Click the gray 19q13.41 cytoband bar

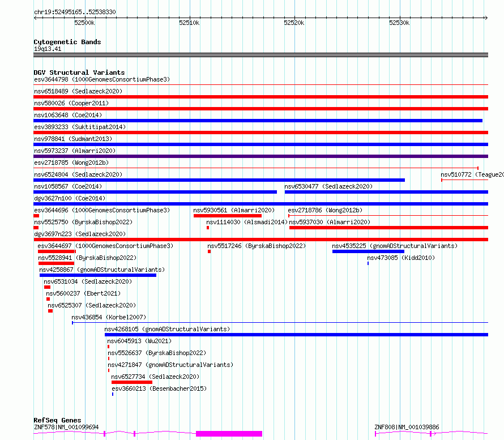[260, 55]
